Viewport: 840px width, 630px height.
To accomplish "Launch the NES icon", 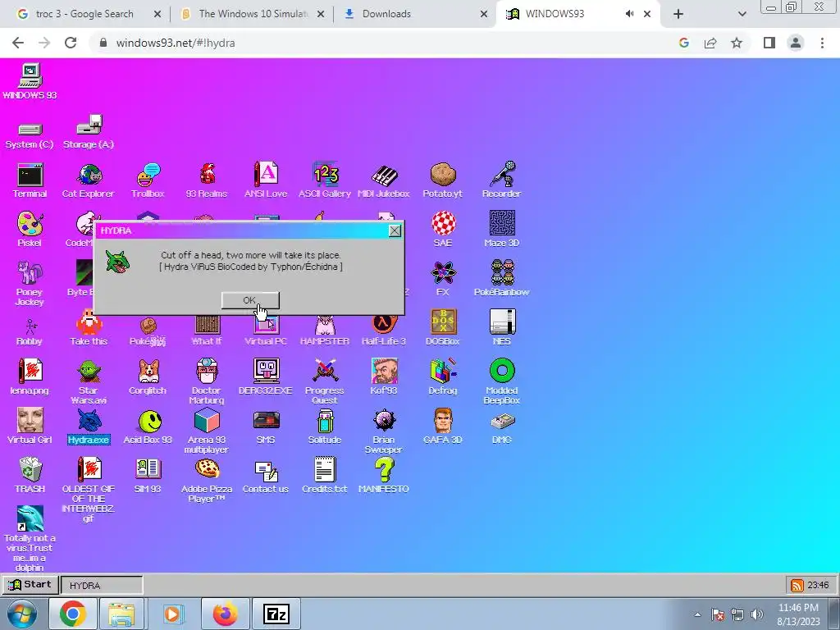I will (502, 328).
